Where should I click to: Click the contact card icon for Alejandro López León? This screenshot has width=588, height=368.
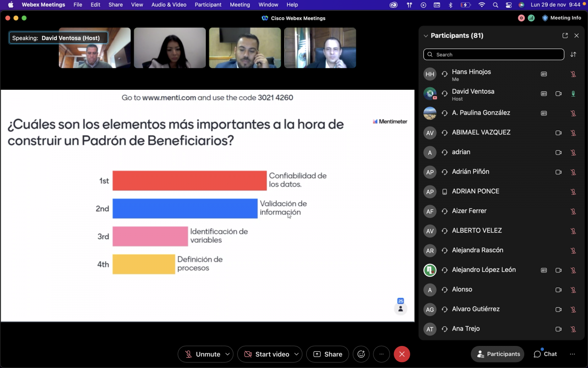[x=544, y=270]
